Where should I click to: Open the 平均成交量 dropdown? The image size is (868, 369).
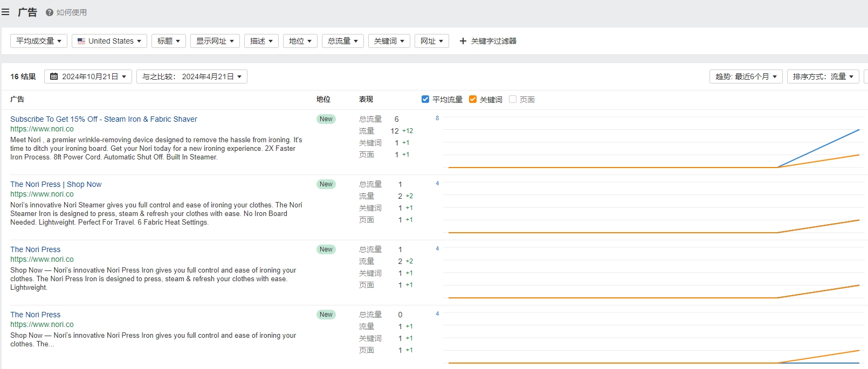click(x=39, y=41)
